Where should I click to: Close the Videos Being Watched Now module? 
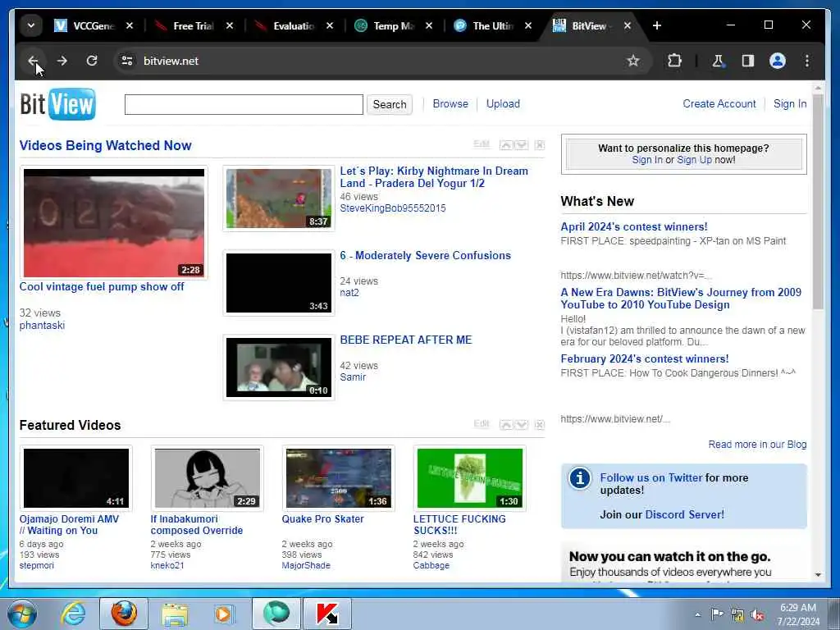[x=540, y=145]
